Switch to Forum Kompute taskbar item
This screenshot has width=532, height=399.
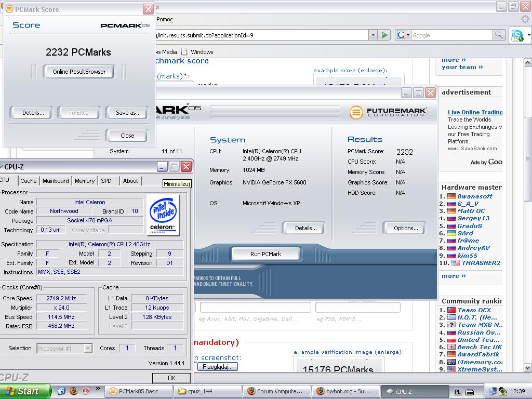pyautogui.click(x=276, y=391)
